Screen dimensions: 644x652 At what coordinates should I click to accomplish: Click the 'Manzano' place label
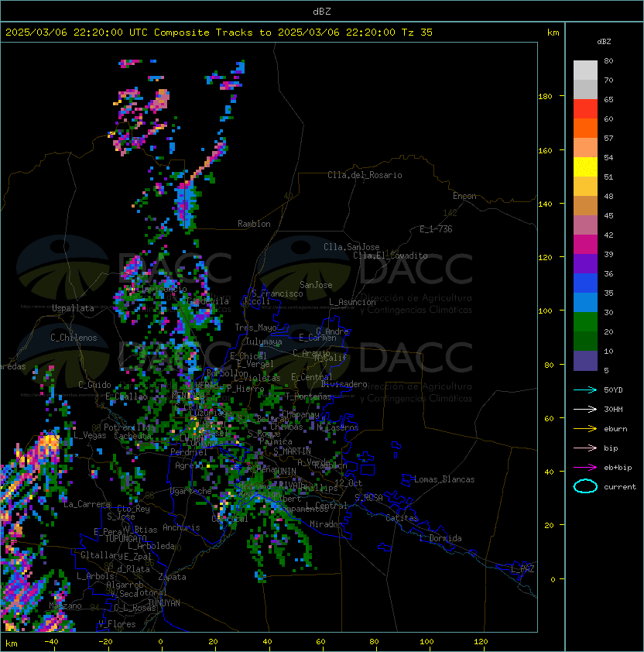tap(65, 606)
